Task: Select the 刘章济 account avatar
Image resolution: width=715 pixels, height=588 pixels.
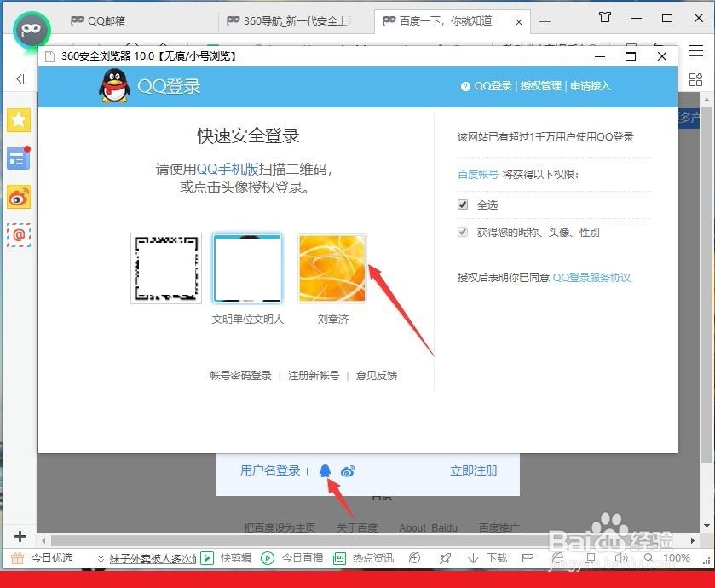Action: (332, 268)
